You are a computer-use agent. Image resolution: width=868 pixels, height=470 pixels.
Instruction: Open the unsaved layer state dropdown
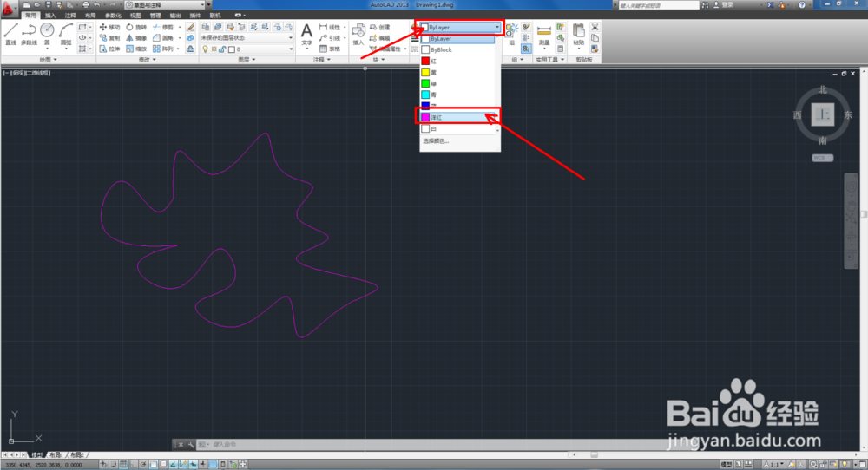pyautogui.click(x=247, y=38)
